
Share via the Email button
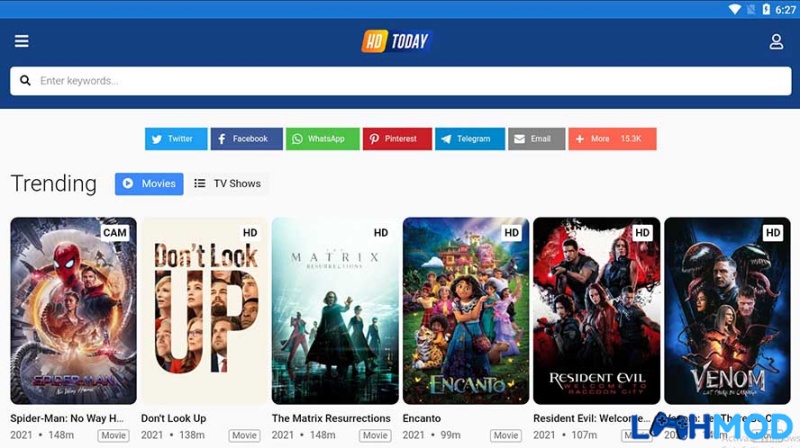[x=537, y=139]
